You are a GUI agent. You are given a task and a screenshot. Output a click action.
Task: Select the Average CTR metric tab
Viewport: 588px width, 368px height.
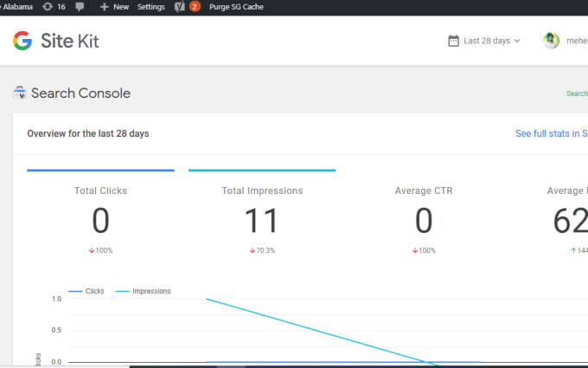coord(424,212)
